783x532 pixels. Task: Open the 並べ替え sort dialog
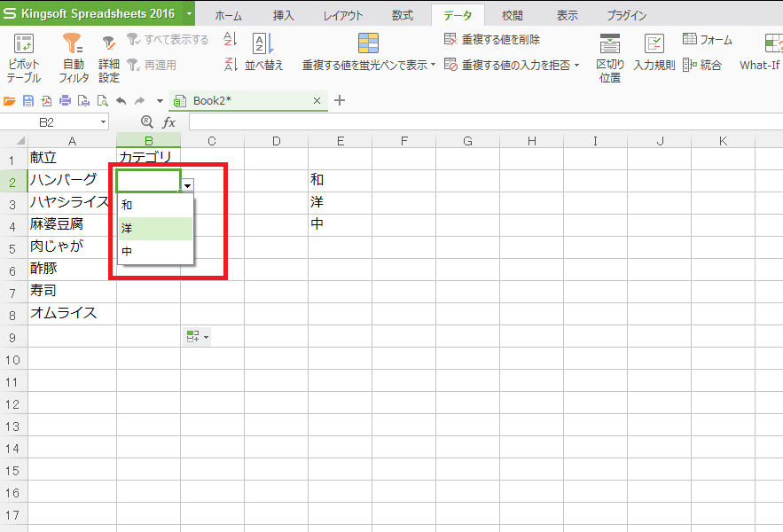(263, 52)
